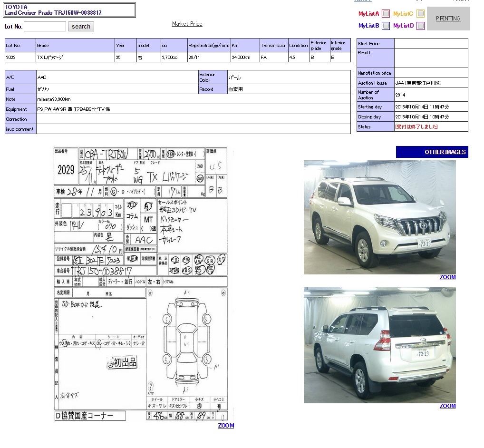Viewport: 484px width, 448px height.
Task: Click the handwritten auction sheet image
Action: point(140,284)
